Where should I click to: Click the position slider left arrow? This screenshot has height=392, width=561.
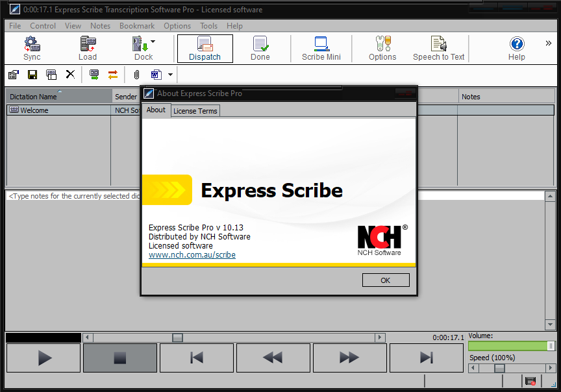tap(88, 337)
